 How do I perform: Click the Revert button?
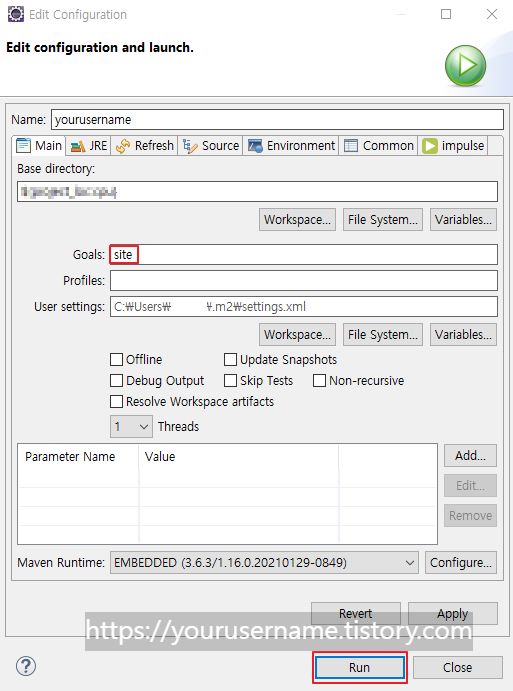(x=356, y=613)
